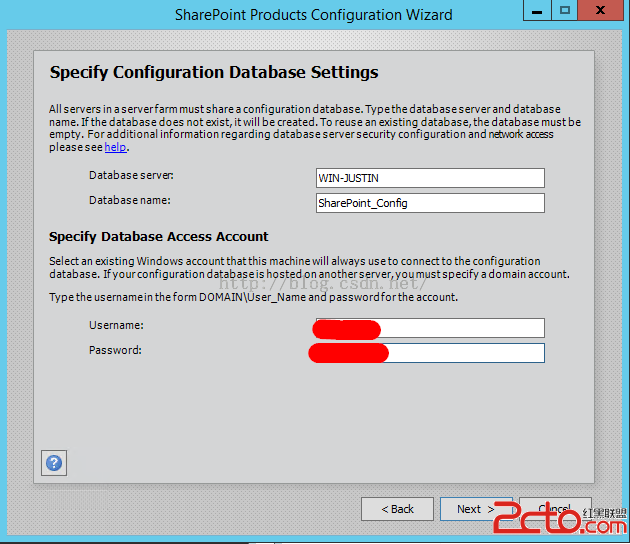Maximize the Configuration Wizard window
The height and width of the screenshot is (544, 630).
[x=565, y=10]
